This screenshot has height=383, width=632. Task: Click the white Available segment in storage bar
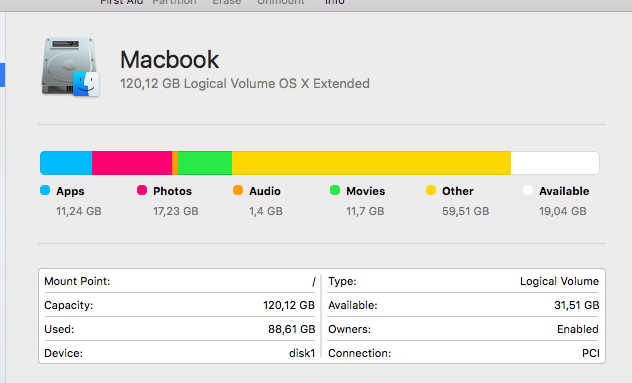[555, 163]
